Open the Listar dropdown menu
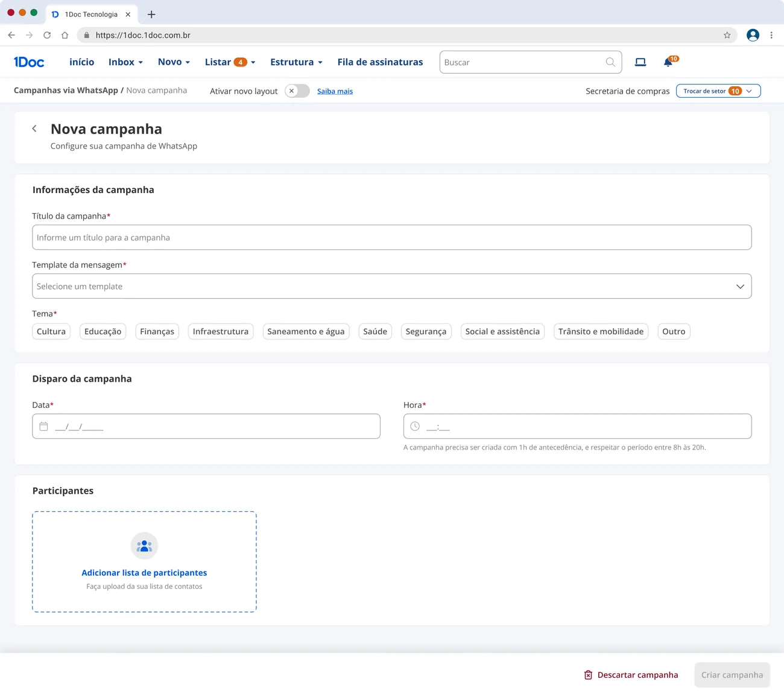The width and height of the screenshot is (784, 697). coord(230,62)
